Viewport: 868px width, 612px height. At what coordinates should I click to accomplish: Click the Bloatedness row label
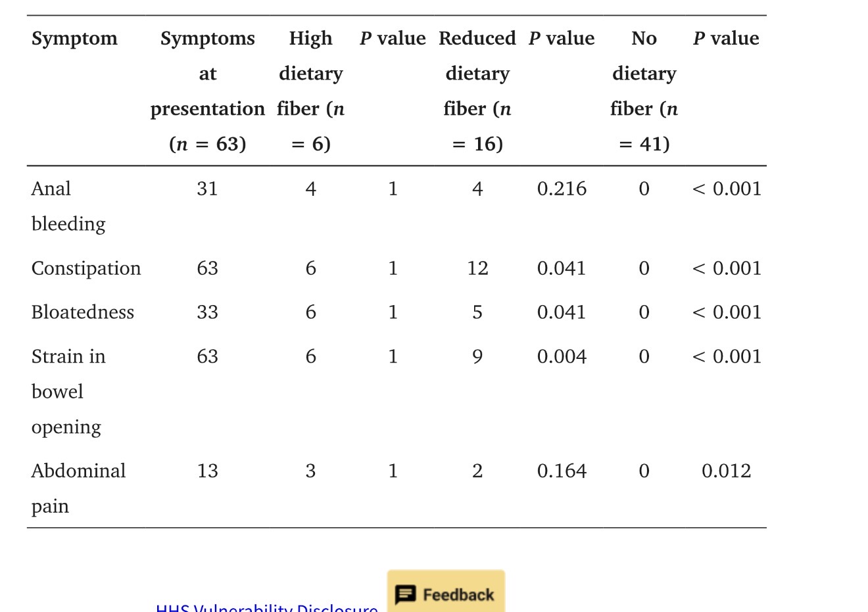click(x=83, y=312)
